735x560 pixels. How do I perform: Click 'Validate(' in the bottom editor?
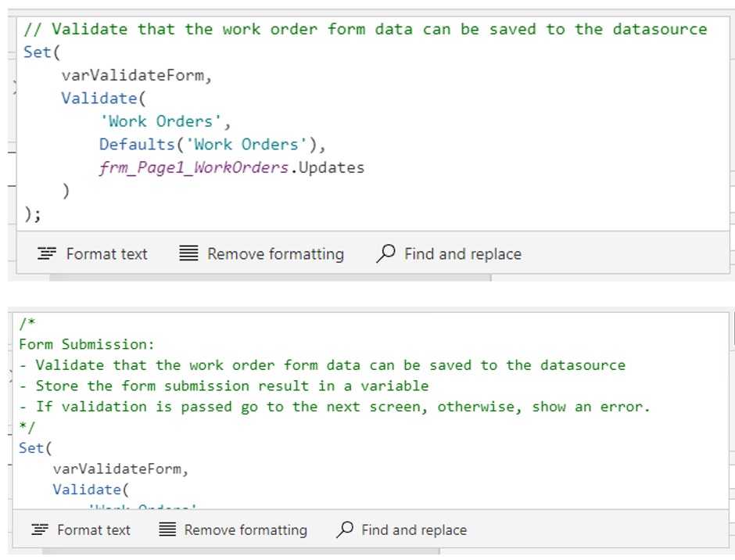91,490
